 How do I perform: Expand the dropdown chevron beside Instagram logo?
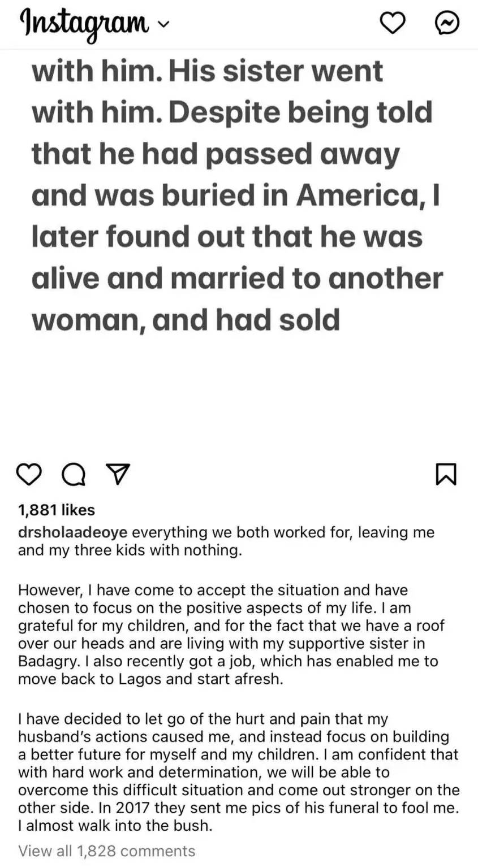coord(163,25)
